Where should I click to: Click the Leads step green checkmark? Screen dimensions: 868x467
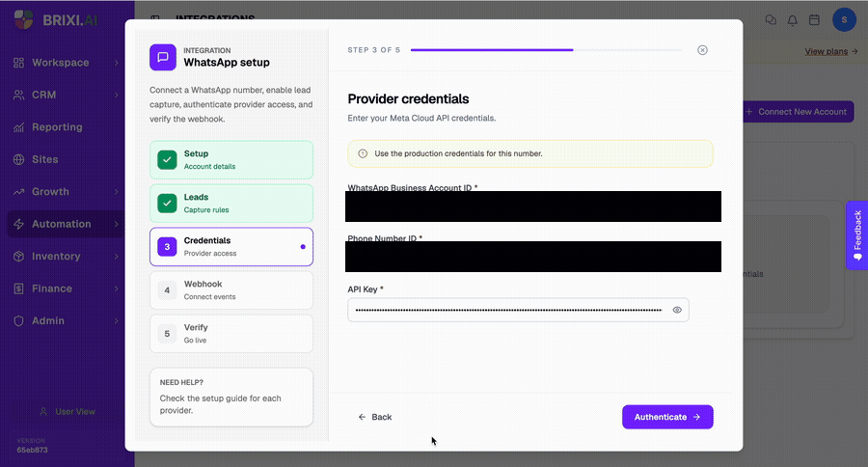[167, 204]
